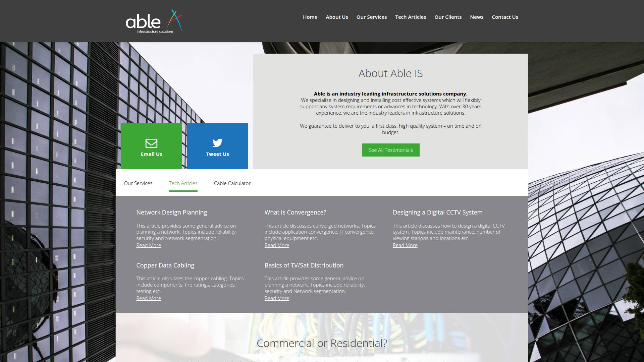The width and height of the screenshot is (644, 362).
Task: Open the News menu item
Action: pos(477,17)
